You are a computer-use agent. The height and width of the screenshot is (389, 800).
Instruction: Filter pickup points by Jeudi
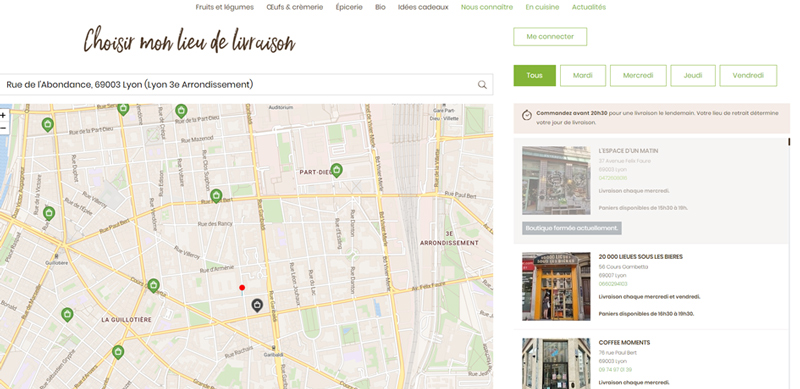coord(693,76)
